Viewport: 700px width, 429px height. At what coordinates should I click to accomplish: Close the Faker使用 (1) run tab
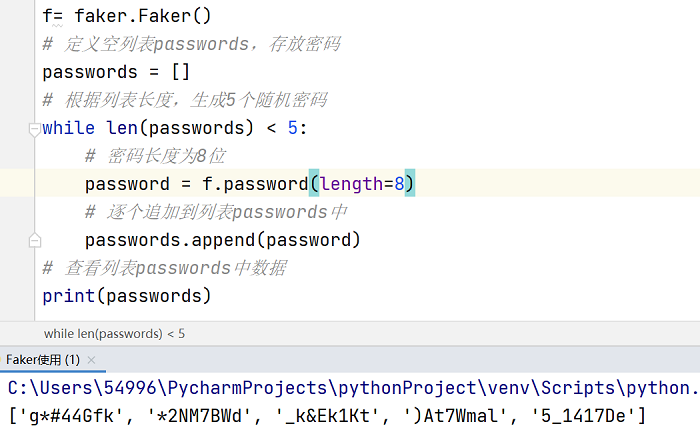pyautogui.click(x=92, y=360)
